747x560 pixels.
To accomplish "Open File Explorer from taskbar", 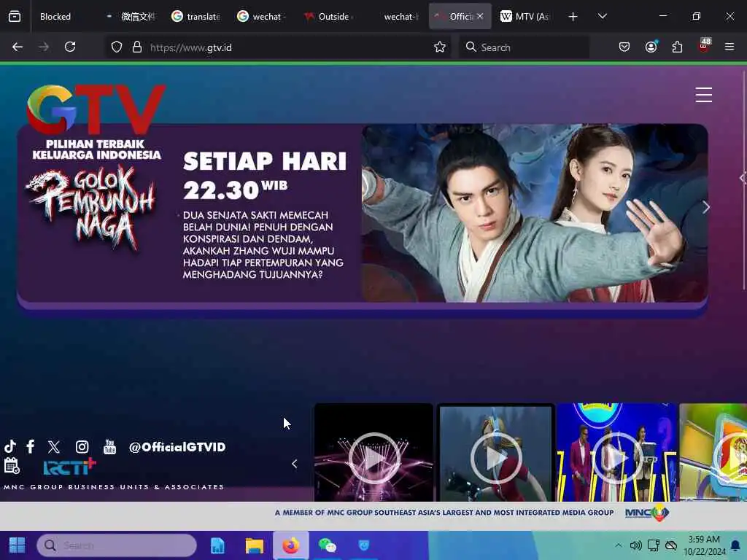I will coord(255,545).
